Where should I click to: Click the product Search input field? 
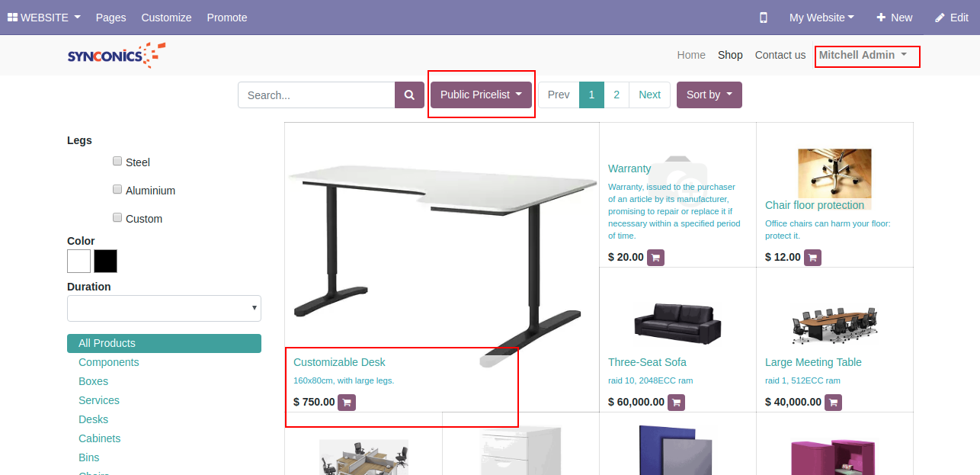click(x=316, y=95)
